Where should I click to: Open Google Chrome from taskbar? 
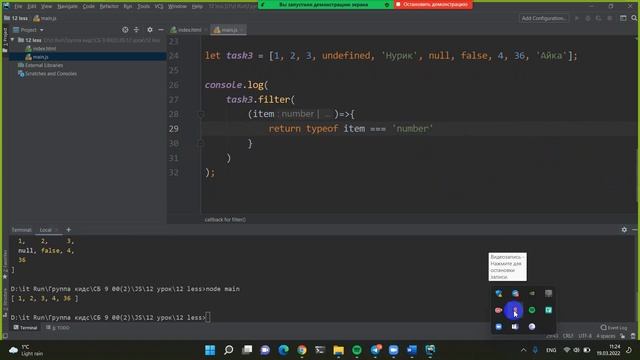point(302,350)
